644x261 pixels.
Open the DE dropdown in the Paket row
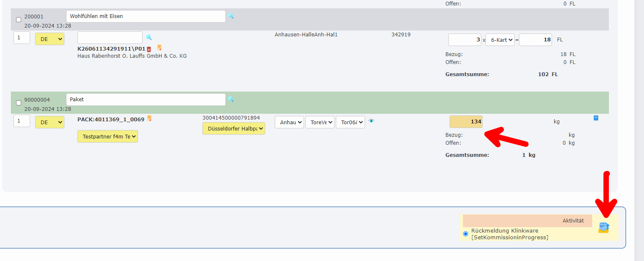pyautogui.click(x=49, y=122)
